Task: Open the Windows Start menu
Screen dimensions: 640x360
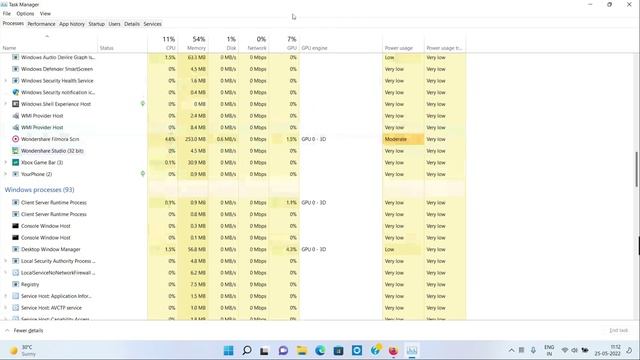Action: pyautogui.click(x=229, y=350)
